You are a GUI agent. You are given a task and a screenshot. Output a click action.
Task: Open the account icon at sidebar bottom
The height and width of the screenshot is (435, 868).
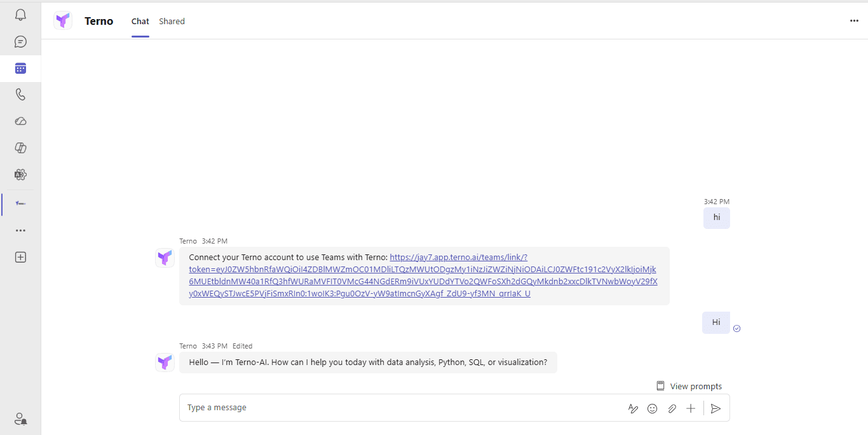point(20,418)
